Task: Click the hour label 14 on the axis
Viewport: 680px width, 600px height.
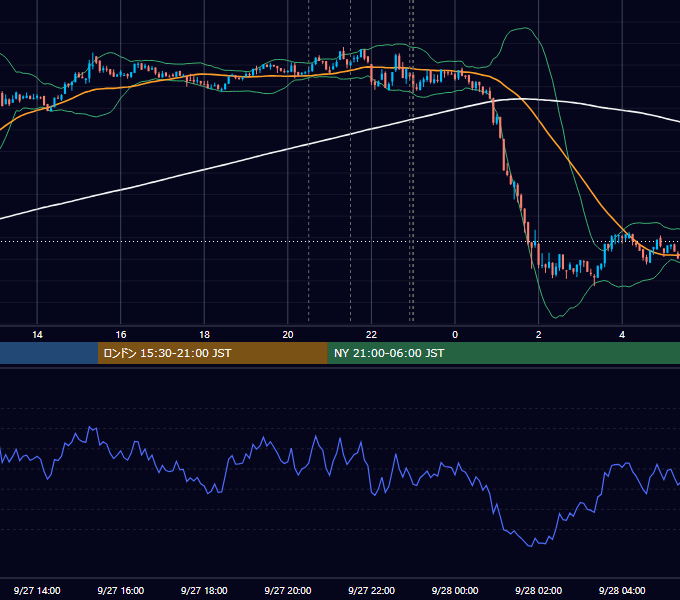Action: coord(37,335)
